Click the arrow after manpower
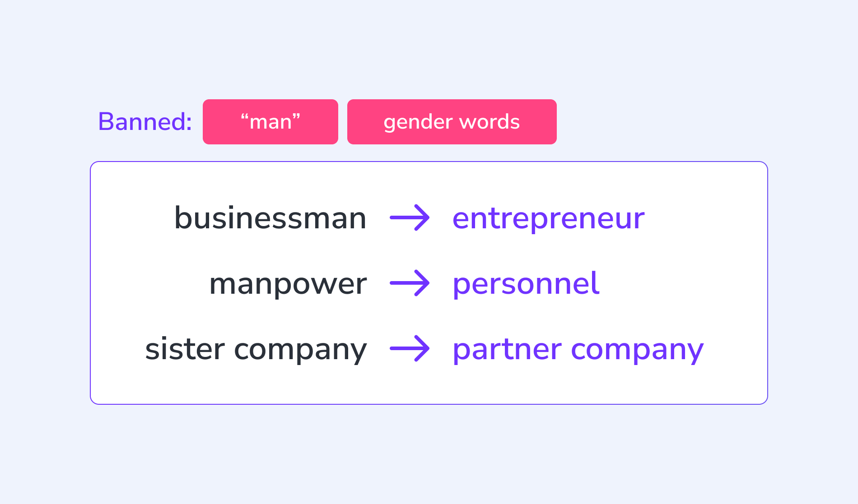 pyautogui.click(x=410, y=283)
